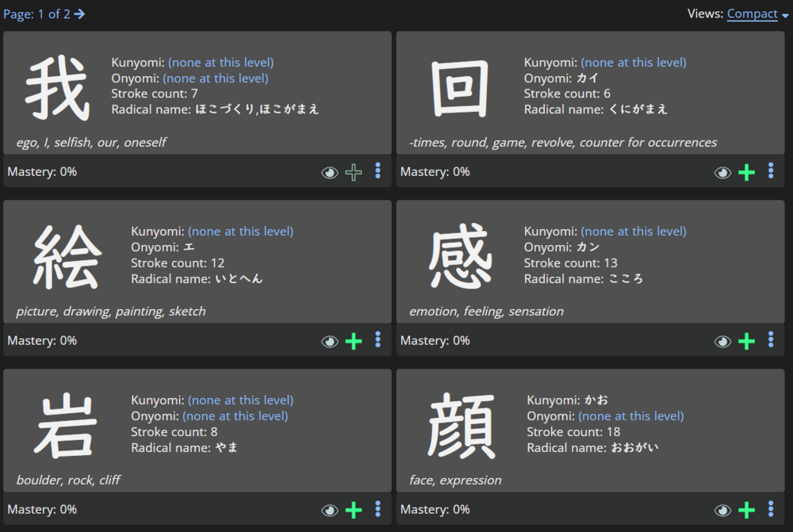
Task: Click Kunyomi "none at this level" link for 我
Action: pyautogui.click(x=220, y=63)
